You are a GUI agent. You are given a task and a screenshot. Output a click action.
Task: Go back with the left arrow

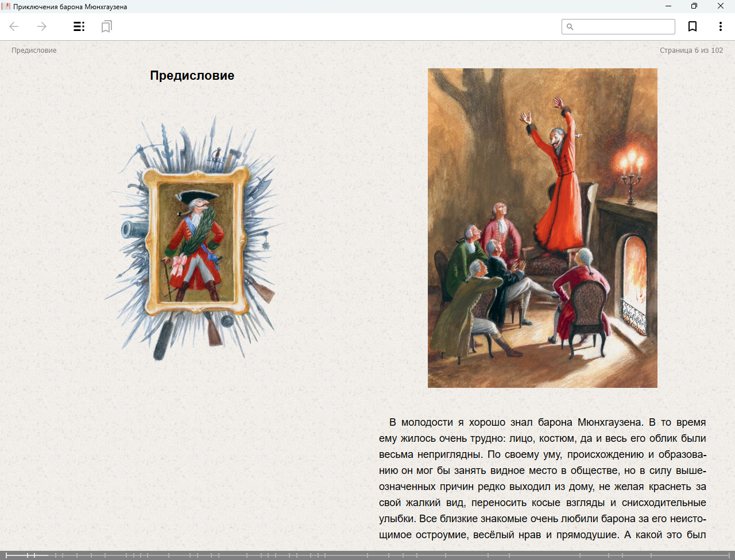[14, 26]
